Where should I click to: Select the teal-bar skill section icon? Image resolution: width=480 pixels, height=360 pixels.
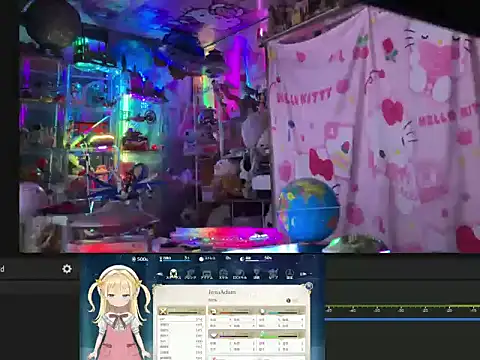click(x=263, y=312)
